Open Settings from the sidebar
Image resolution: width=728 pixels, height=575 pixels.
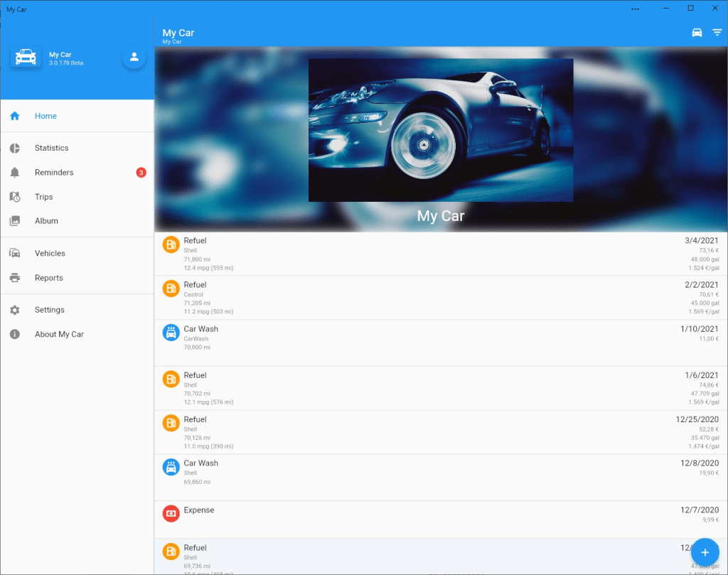[x=14, y=310]
